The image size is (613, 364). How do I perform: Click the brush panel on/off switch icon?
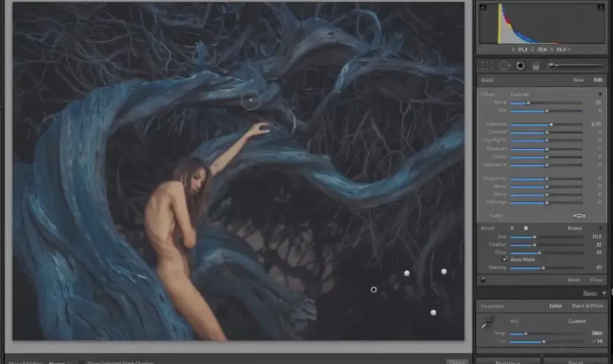[483, 280]
